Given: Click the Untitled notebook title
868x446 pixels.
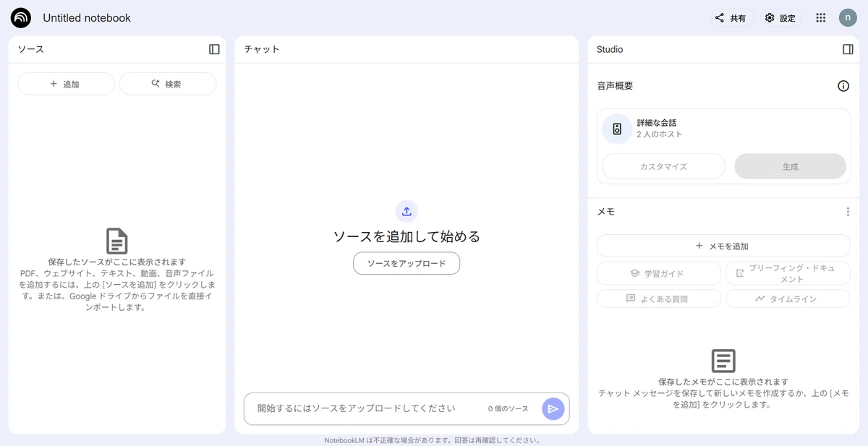Looking at the screenshot, I should pos(87,18).
